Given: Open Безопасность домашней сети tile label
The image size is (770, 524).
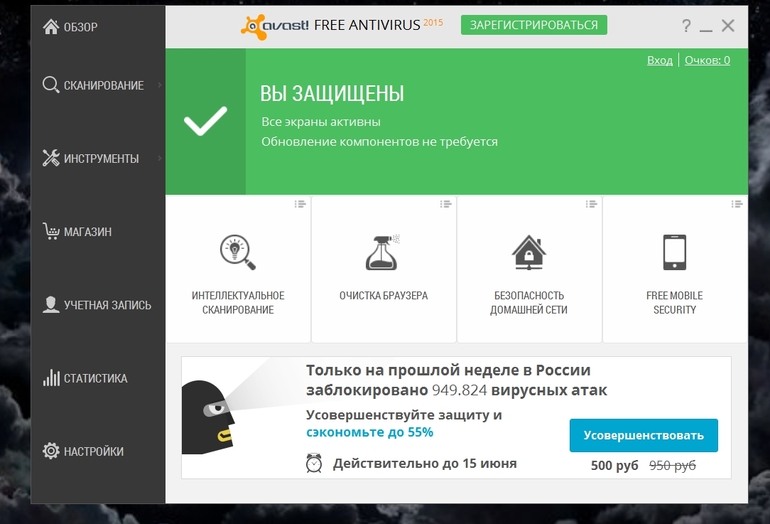Looking at the screenshot, I should (x=529, y=303).
